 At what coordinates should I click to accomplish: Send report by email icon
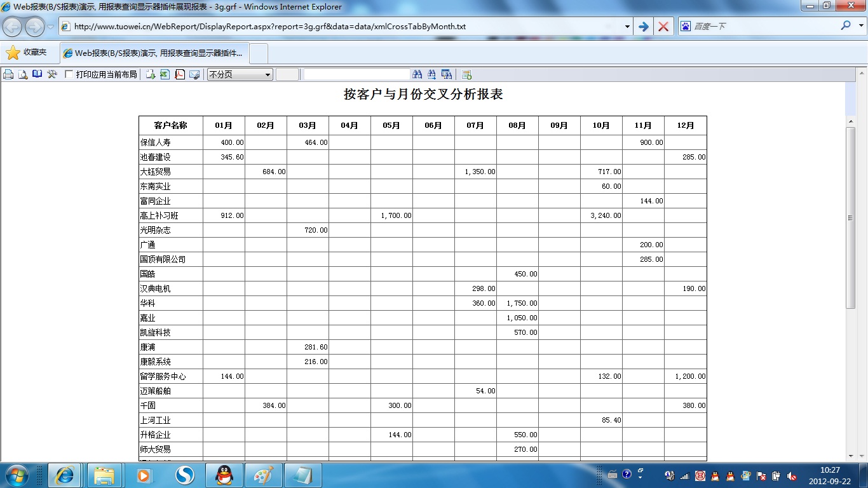[x=194, y=74]
